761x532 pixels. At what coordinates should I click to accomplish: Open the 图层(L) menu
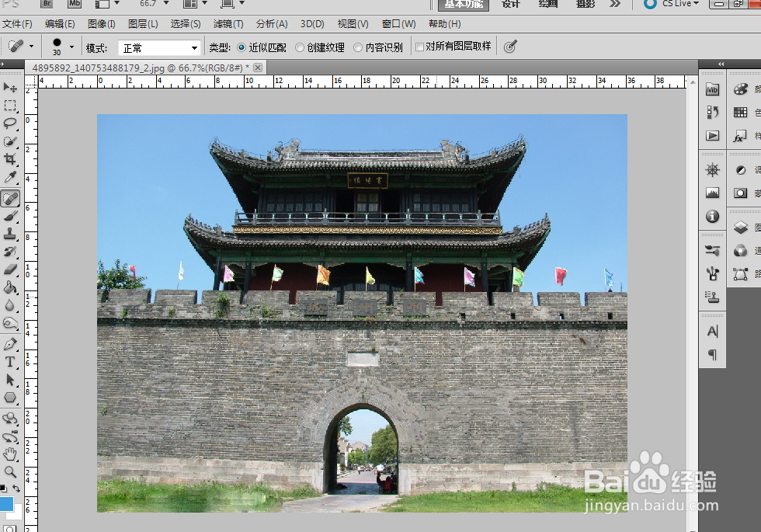143,24
